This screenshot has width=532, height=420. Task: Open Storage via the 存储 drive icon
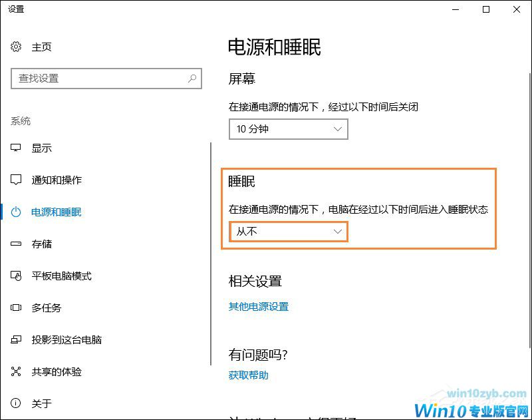(x=16, y=244)
